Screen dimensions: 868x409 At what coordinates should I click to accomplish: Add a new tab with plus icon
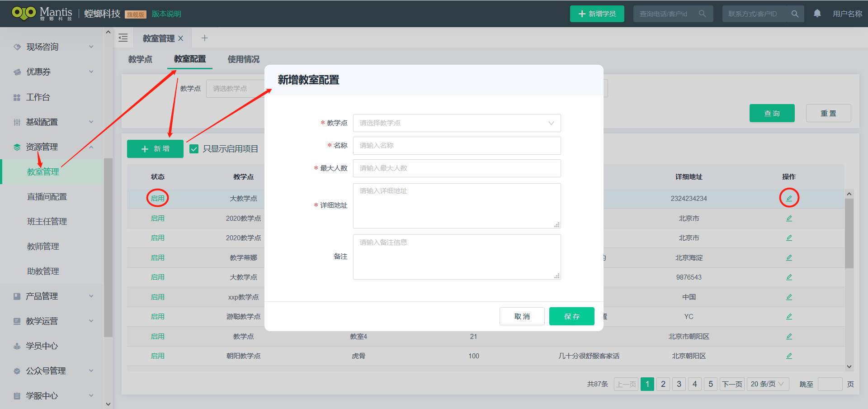click(x=204, y=38)
